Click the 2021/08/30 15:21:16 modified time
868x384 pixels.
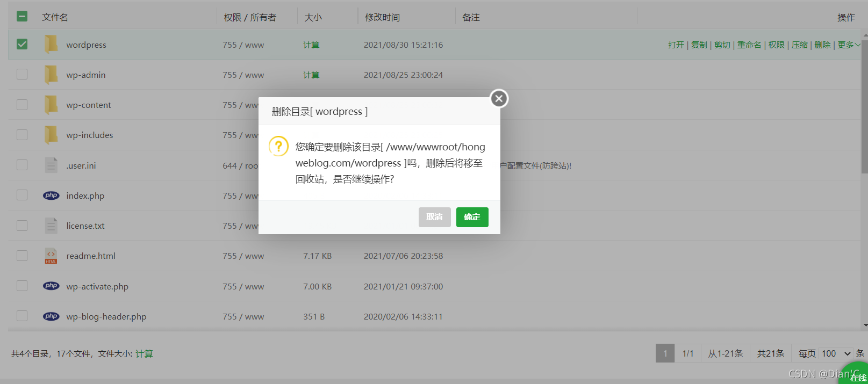tap(404, 45)
